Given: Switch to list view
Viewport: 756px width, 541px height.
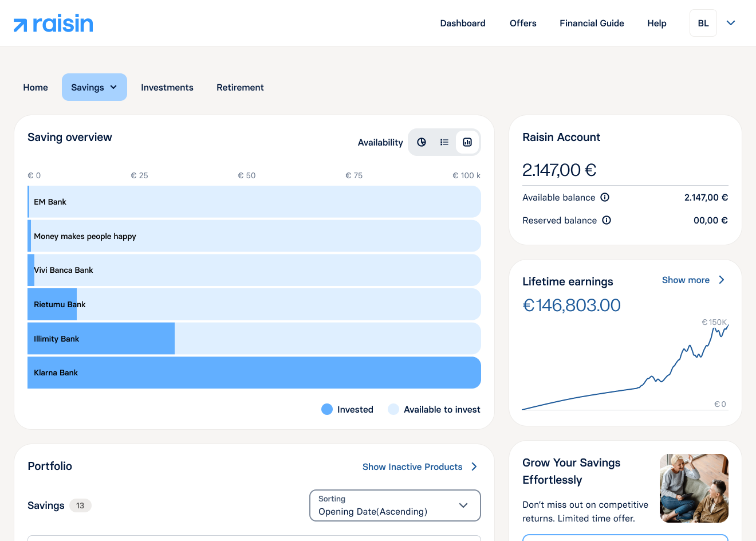Looking at the screenshot, I should (444, 142).
